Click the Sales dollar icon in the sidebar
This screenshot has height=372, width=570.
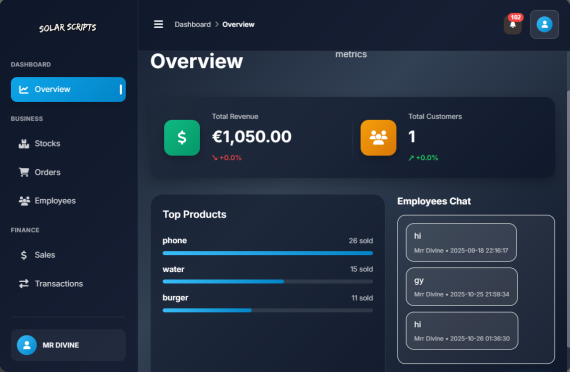coord(24,255)
